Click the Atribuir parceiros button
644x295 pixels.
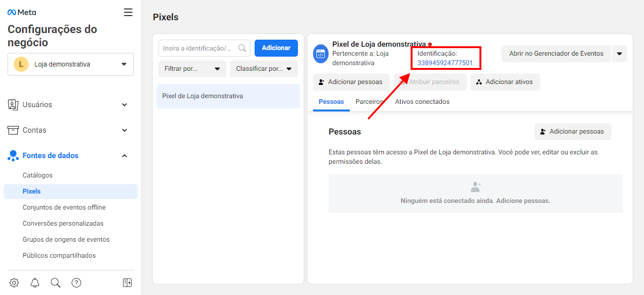coord(430,82)
